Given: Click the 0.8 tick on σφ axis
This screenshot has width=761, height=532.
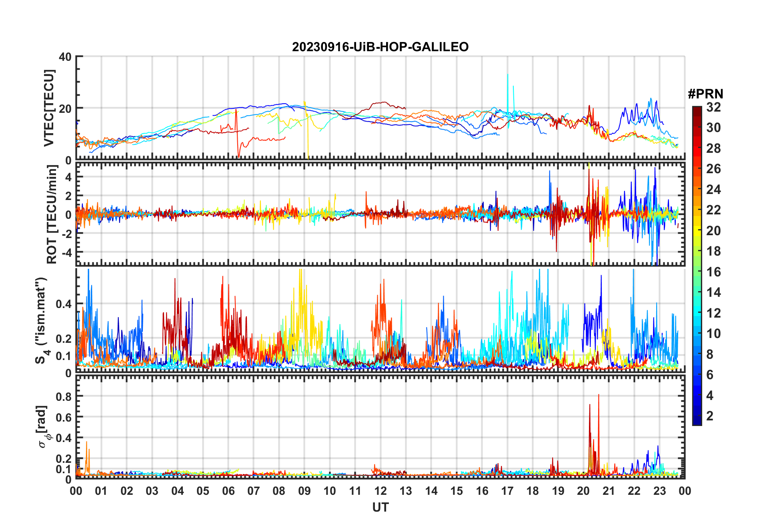Looking at the screenshot, I should click(x=64, y=396).
